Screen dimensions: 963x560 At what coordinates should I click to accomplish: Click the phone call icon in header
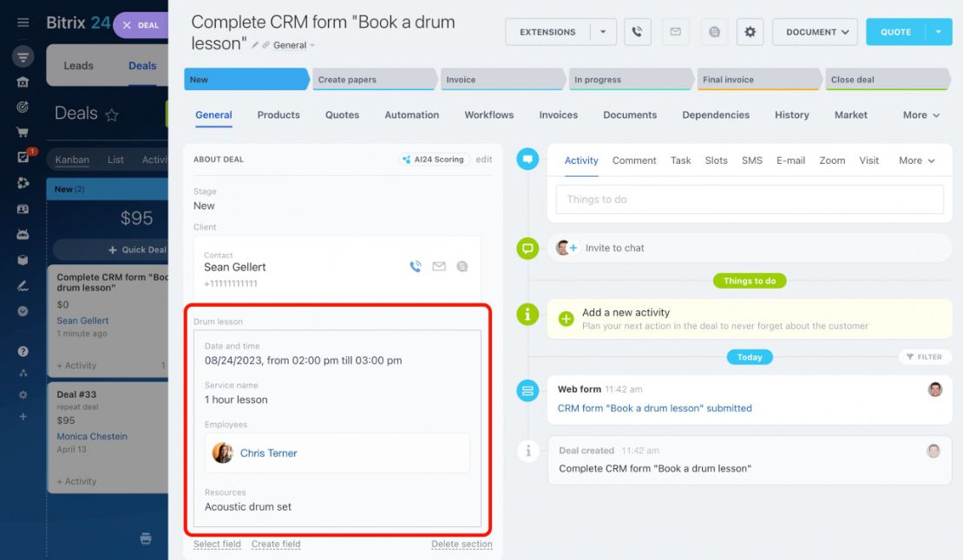tap(638, 32)
